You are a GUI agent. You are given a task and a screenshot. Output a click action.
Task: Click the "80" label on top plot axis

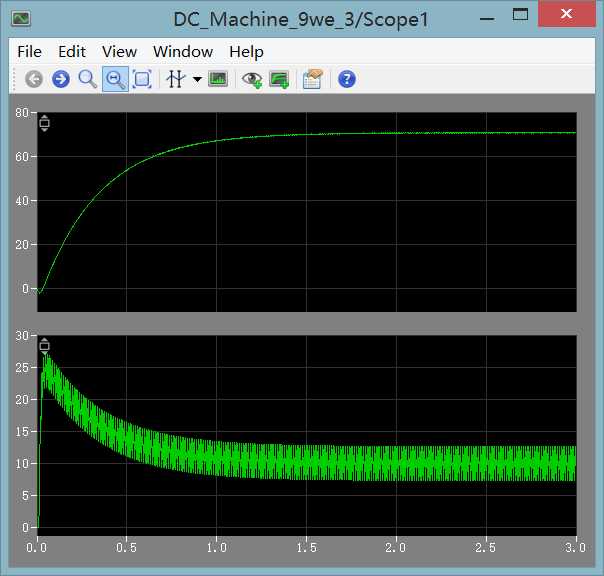pyautogui.click(x=22, y=113)
